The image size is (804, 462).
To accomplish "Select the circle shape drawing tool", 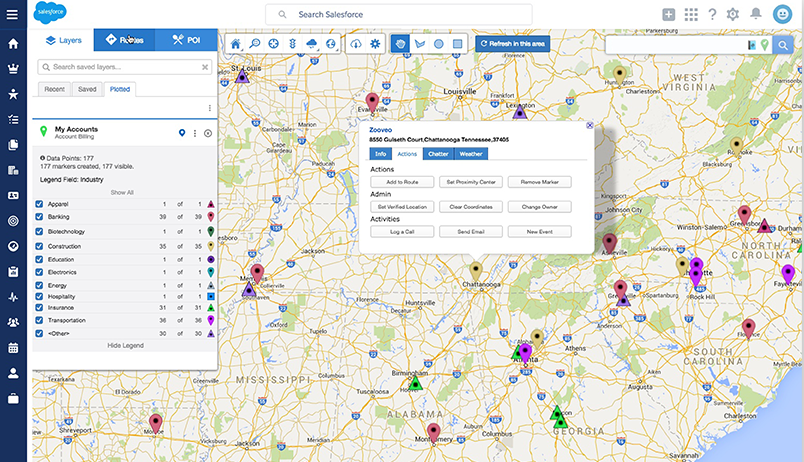I will point(438,44).
